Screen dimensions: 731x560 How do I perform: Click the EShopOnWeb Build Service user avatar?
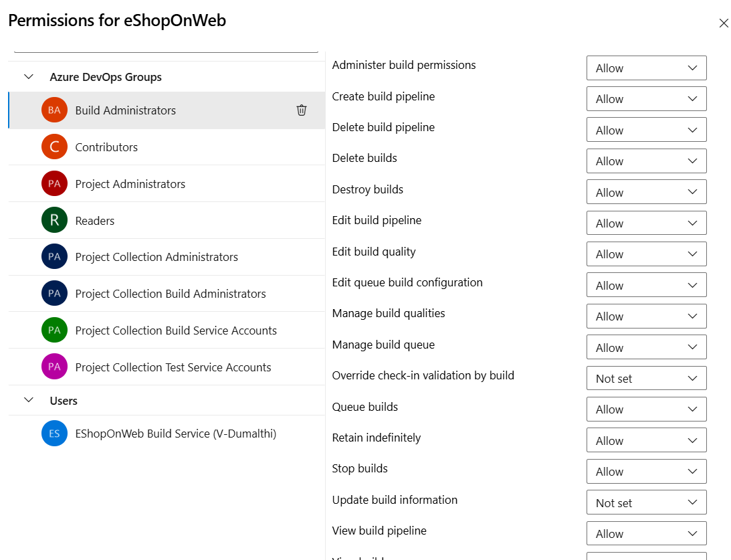[x=54, y=433]
